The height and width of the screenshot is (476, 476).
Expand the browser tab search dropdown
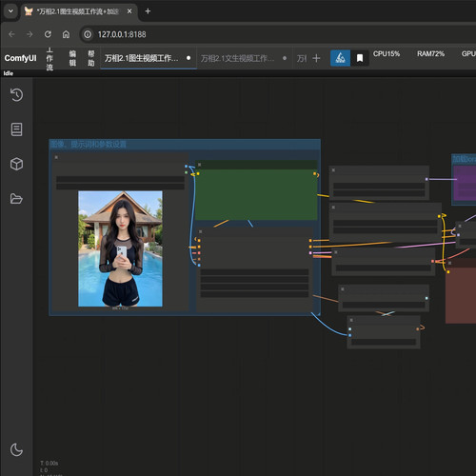10,11
